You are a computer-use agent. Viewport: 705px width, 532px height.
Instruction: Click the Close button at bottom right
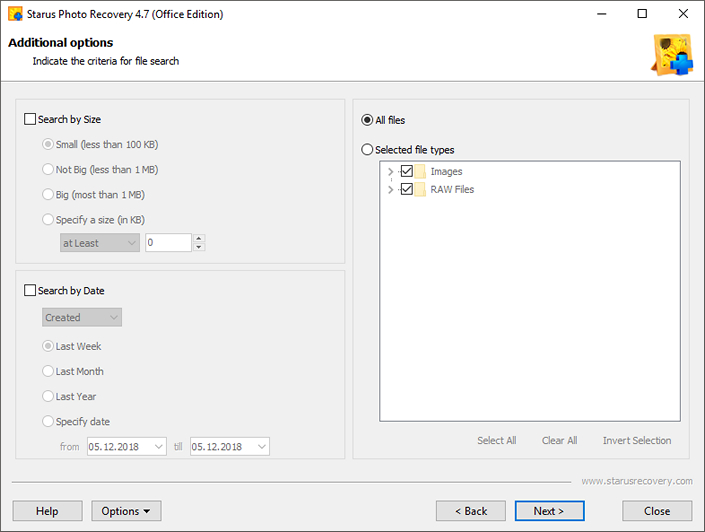[657, 511]
